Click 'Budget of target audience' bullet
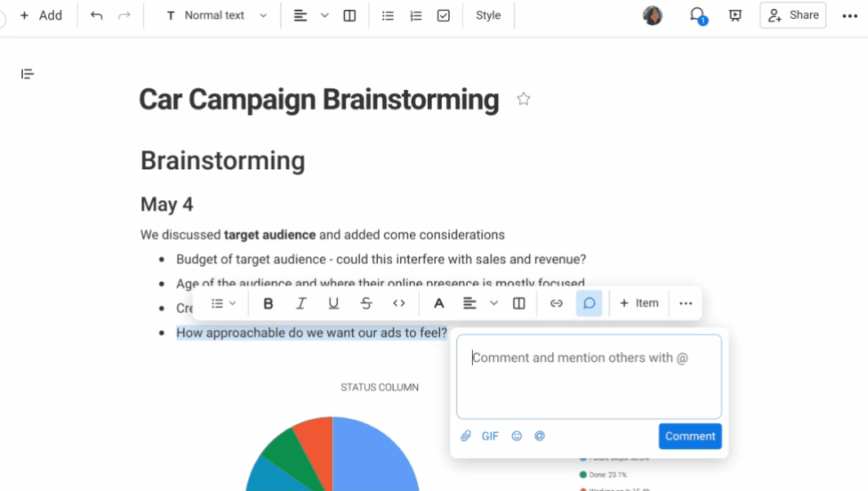The width and height of the screenshot is (868, 491). tap(381, 259)
